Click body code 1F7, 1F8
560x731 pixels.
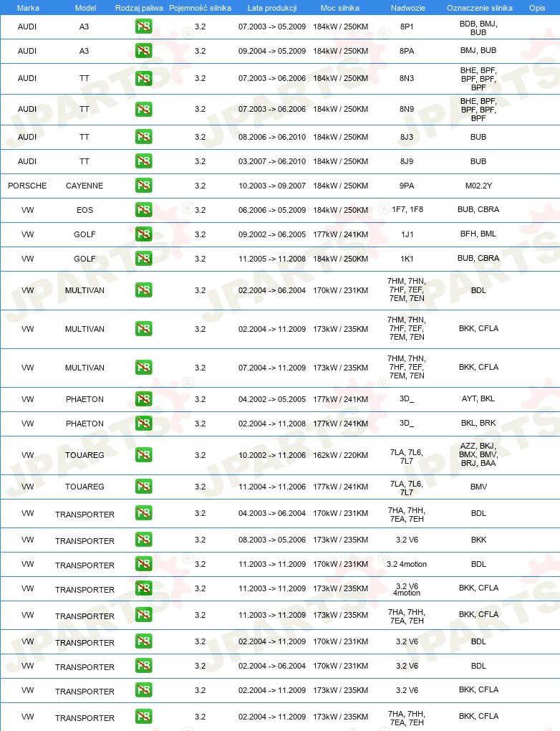click(407, 209)
